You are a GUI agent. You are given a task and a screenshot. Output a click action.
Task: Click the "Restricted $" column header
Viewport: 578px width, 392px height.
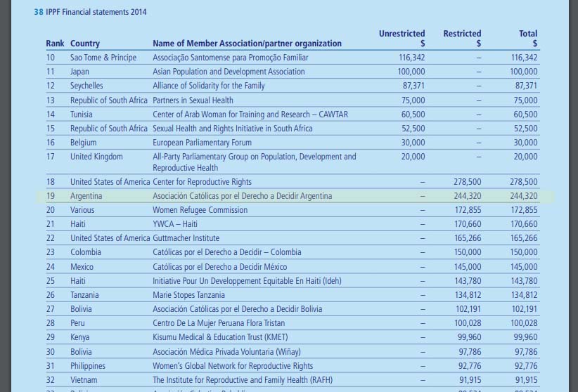pyautogui.click(x=462, y=38)
